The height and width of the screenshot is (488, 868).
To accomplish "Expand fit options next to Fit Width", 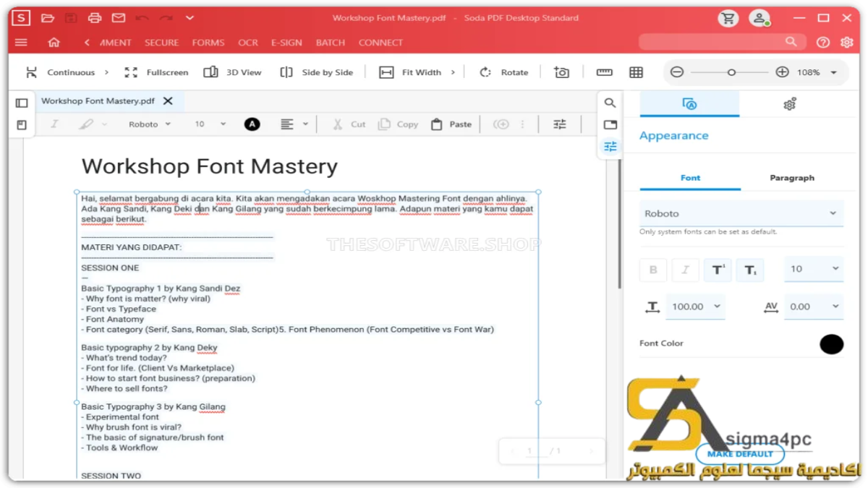I will [x=454, y=72].
